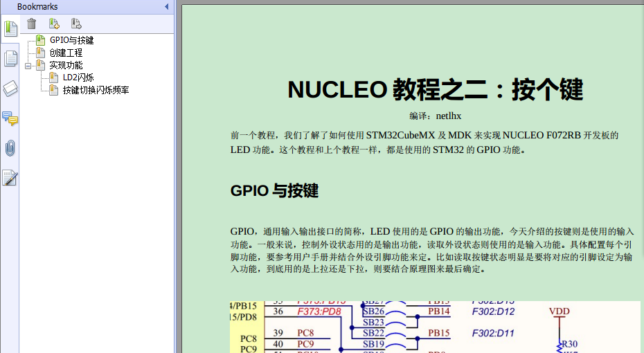This screenshot has width=644, height=353.
Task: Click the NUCLEO 教程之二 document title
Action: click(436, 89)
